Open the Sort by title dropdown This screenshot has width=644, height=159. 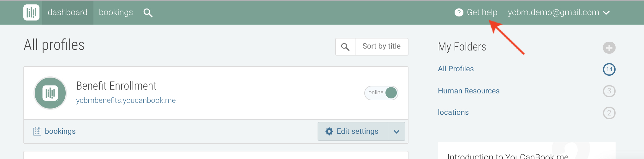[381, 46]
